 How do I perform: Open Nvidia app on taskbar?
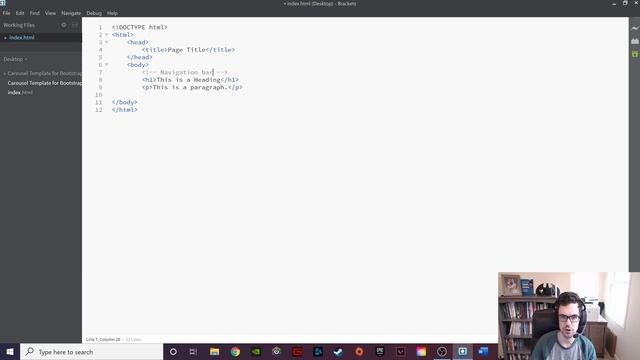(x=256, y=352)
